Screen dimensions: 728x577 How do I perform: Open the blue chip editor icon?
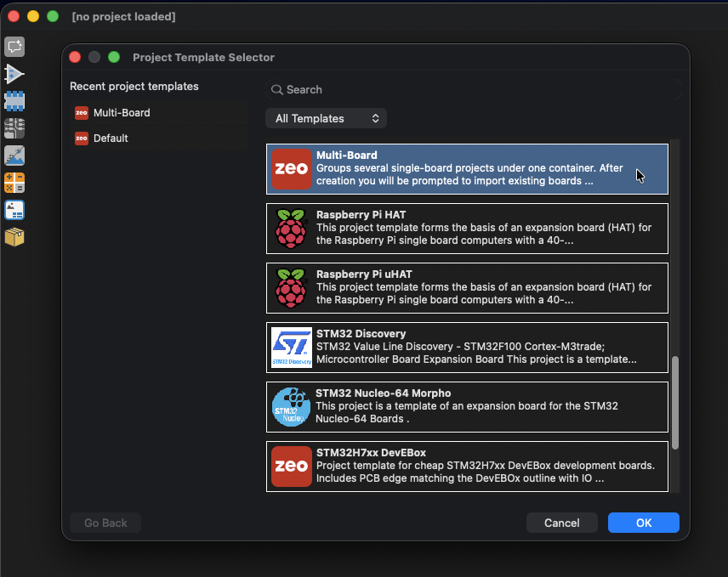coord(14,101)
